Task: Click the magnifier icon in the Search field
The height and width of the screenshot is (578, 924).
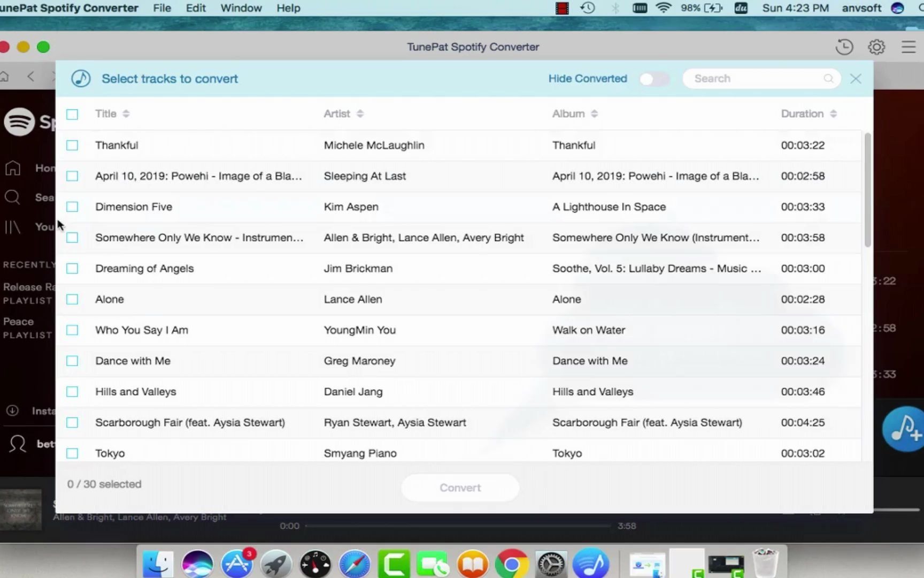Action: [828, 78]
